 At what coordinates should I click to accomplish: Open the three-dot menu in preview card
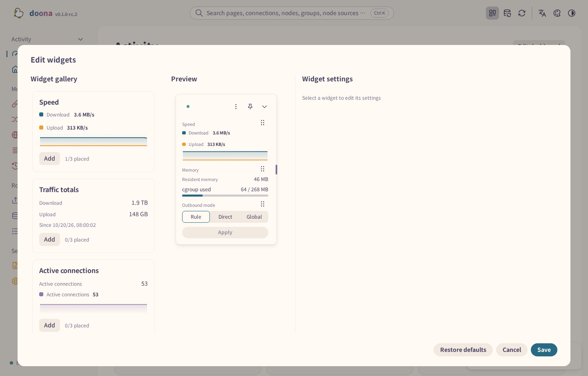tap(236, 107)
